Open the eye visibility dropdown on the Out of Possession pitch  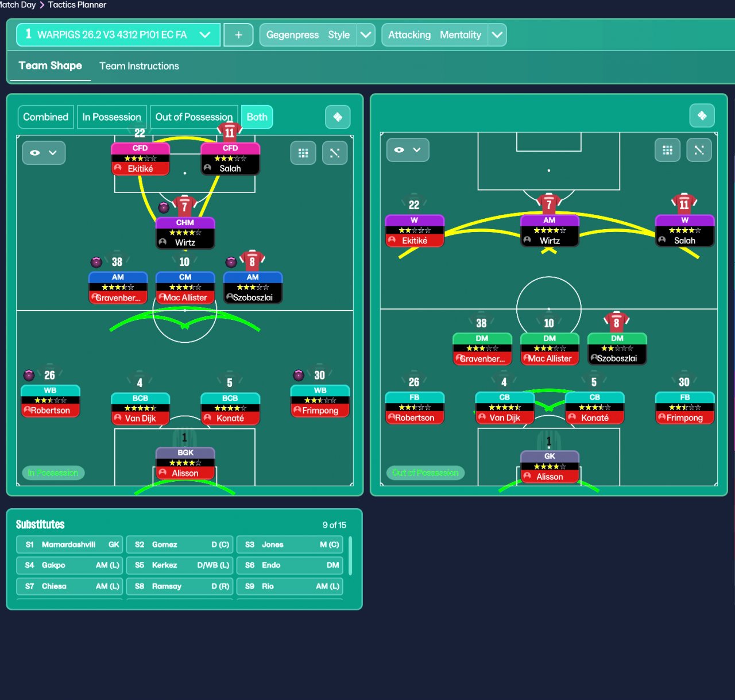point(408,150)
